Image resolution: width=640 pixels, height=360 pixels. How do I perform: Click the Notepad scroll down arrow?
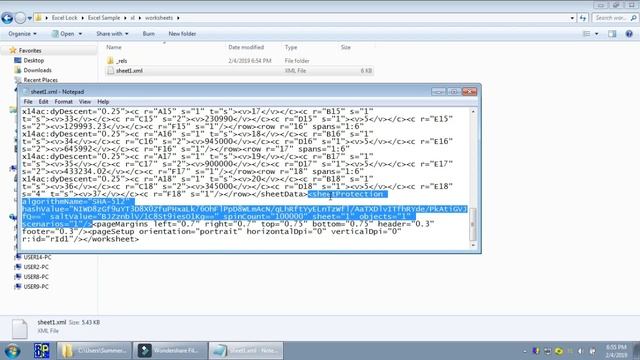click(x=473, y=245)
